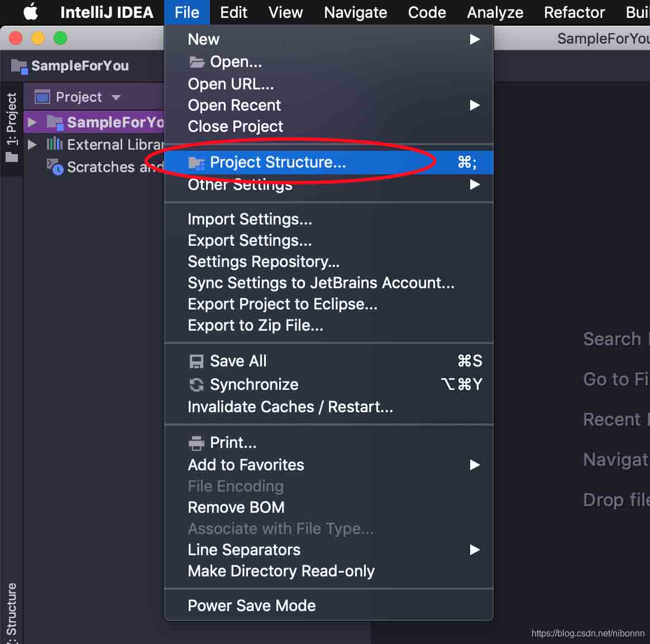
Task: Open the View menu
Action: coord(285,12)
